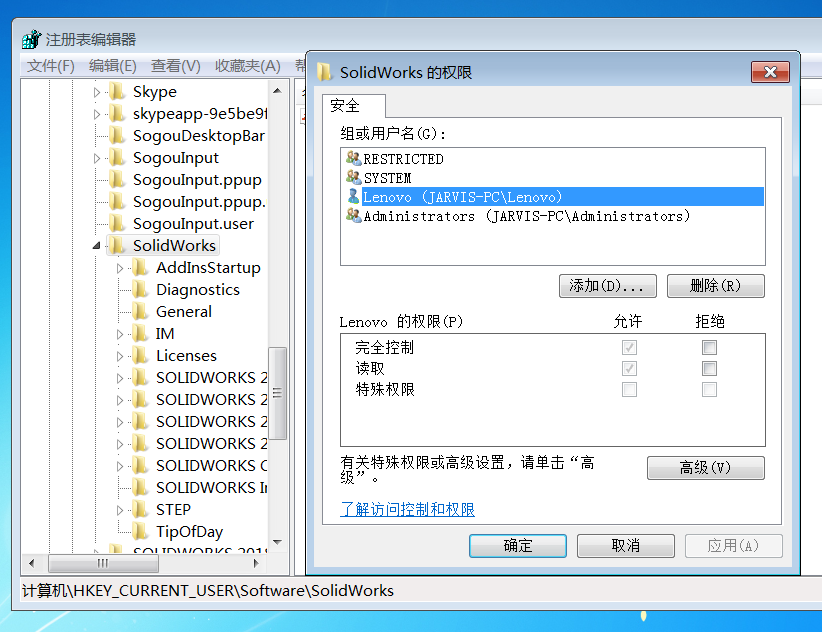Image resolution: width=822 pixels, height=632 pixels.
Task: Click the tree scroll down arrow
Action: click(277, 542)
